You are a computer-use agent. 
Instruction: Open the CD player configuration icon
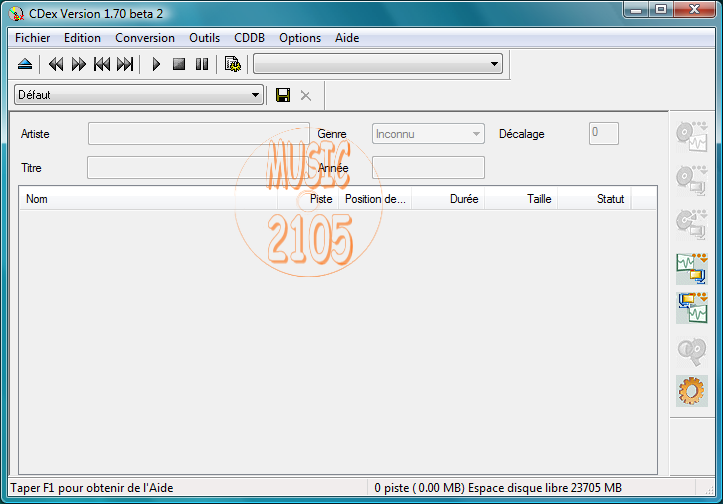point(232,64)
